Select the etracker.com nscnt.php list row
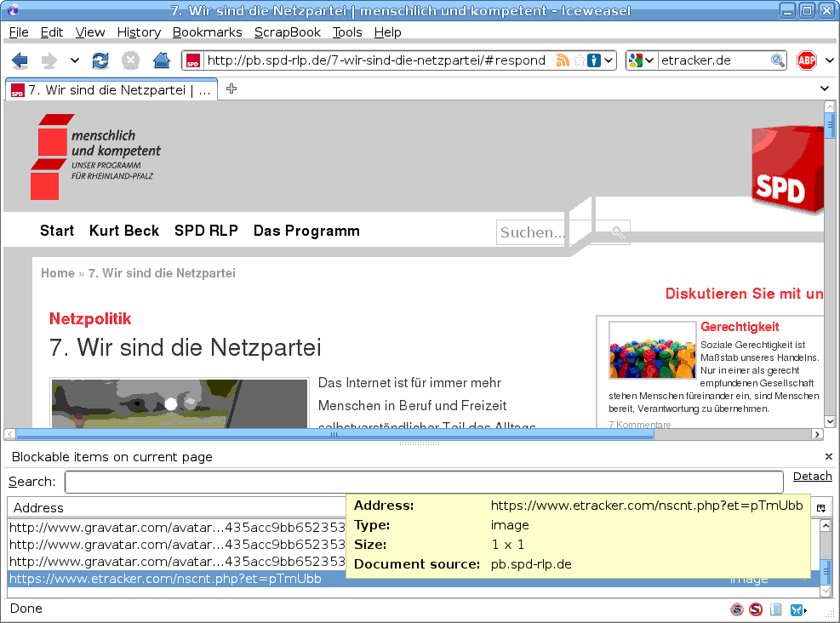 [x=170, y=579]
